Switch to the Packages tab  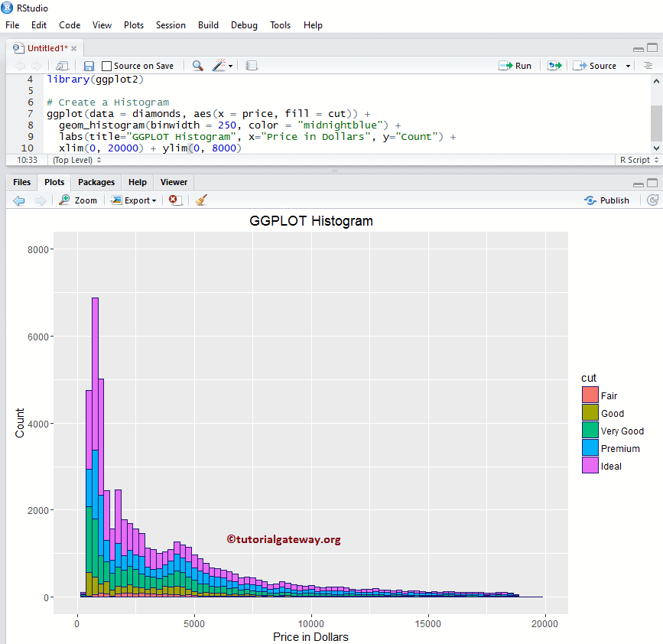pyautogui.click(x=96, y=182)
